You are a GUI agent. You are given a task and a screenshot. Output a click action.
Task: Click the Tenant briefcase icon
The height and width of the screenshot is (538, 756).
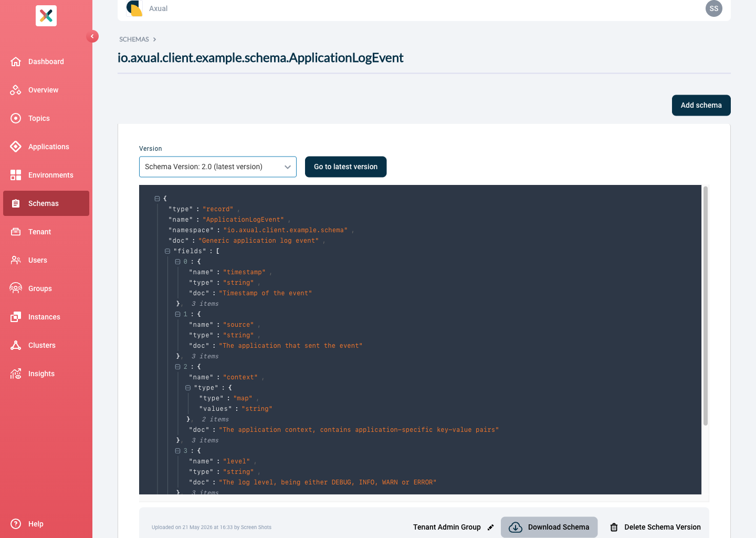[16, 232]
